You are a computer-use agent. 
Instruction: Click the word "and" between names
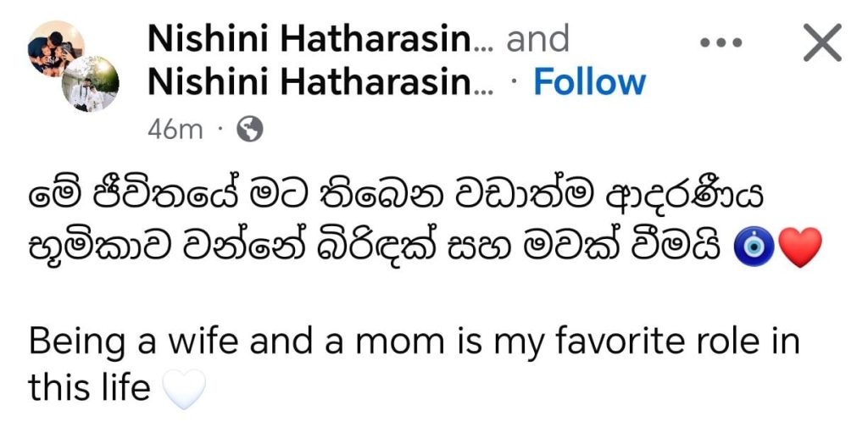click(x=537, y=39)
